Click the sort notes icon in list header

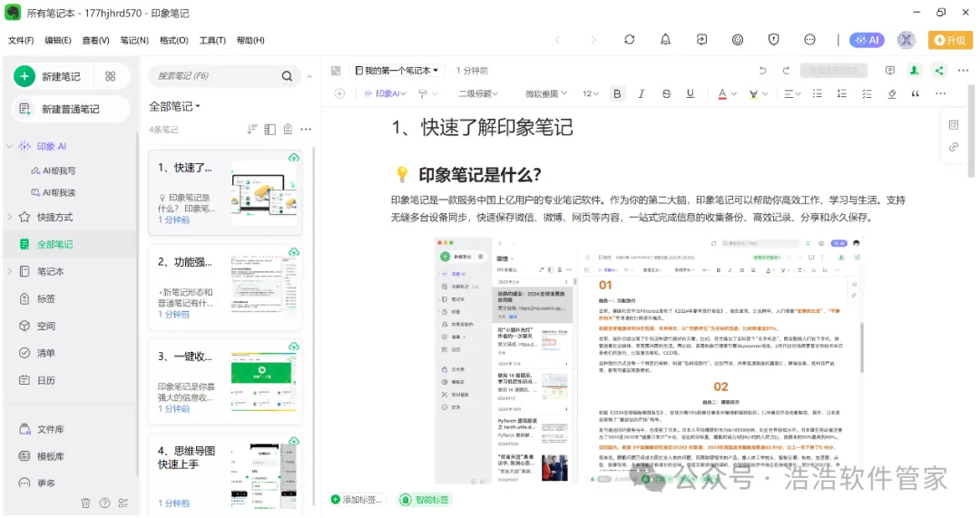[252, 130]
